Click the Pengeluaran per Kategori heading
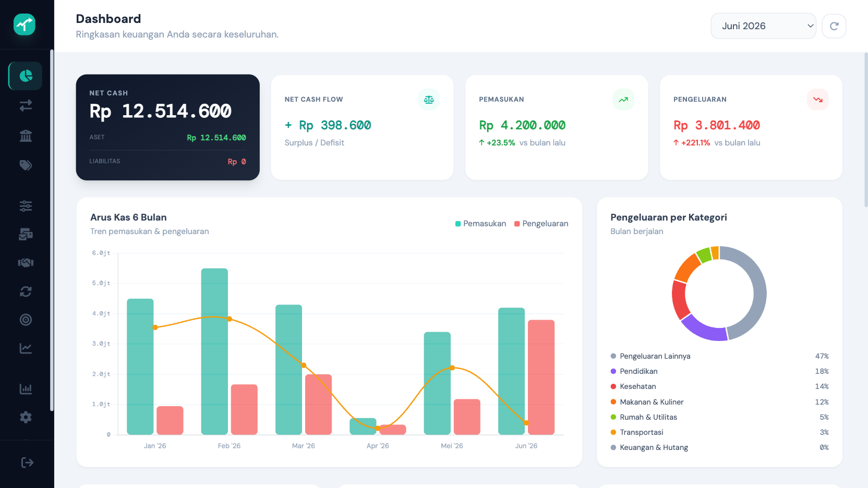 (x=669, y=217)
